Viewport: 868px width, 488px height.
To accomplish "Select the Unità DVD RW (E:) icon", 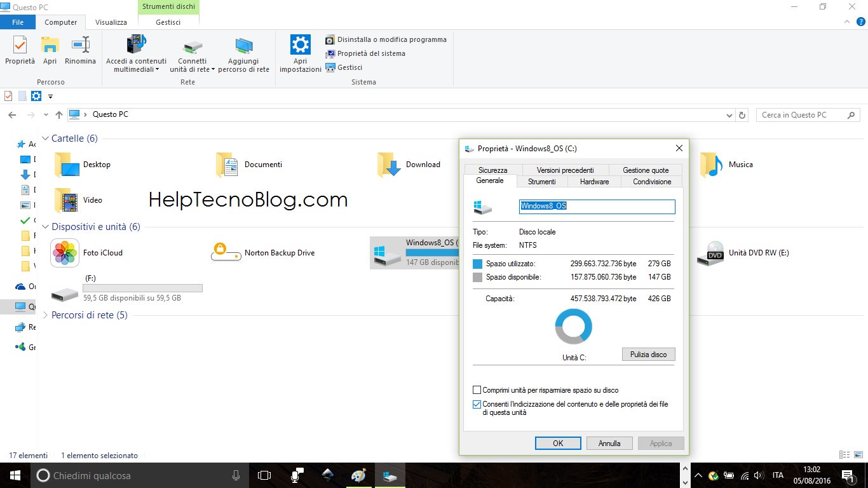I will click(710, 253).
